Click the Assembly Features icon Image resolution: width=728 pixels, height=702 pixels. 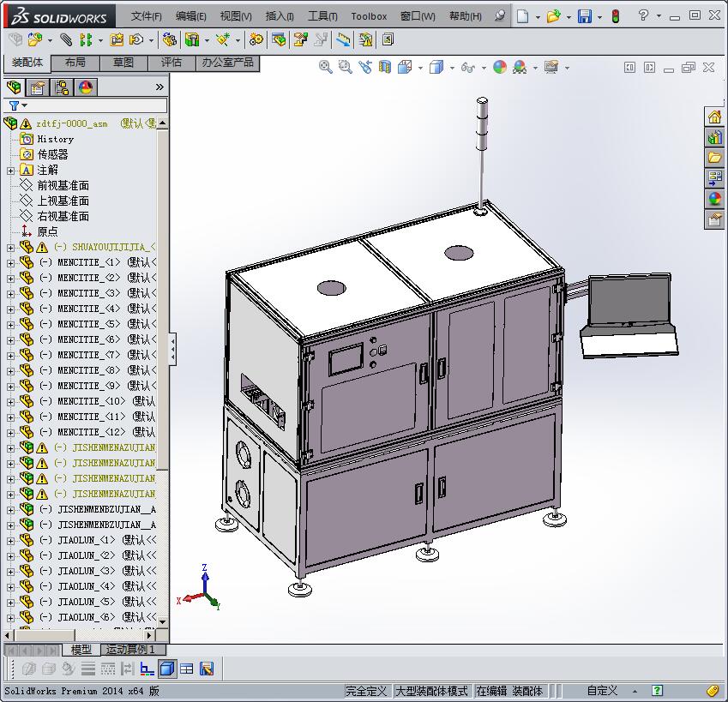[192, 40]
